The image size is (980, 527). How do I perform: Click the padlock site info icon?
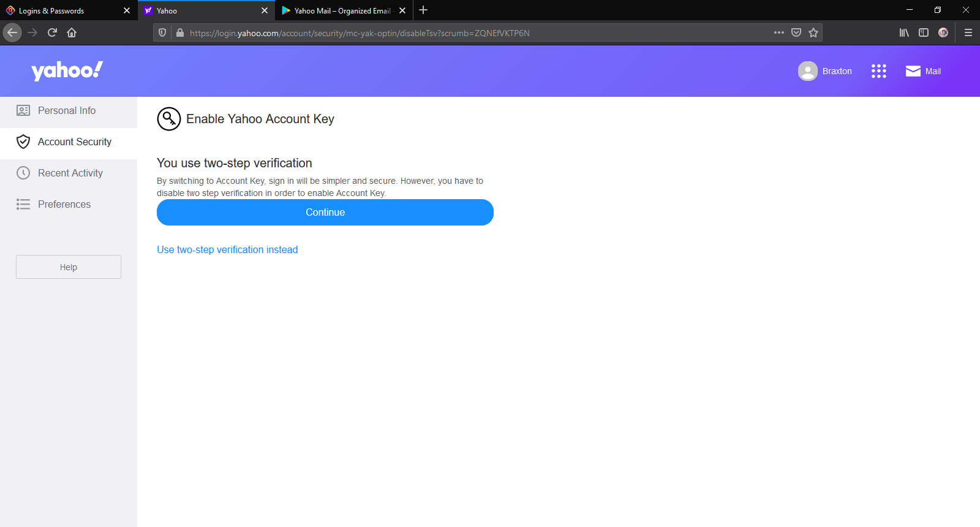click(180, 32)
